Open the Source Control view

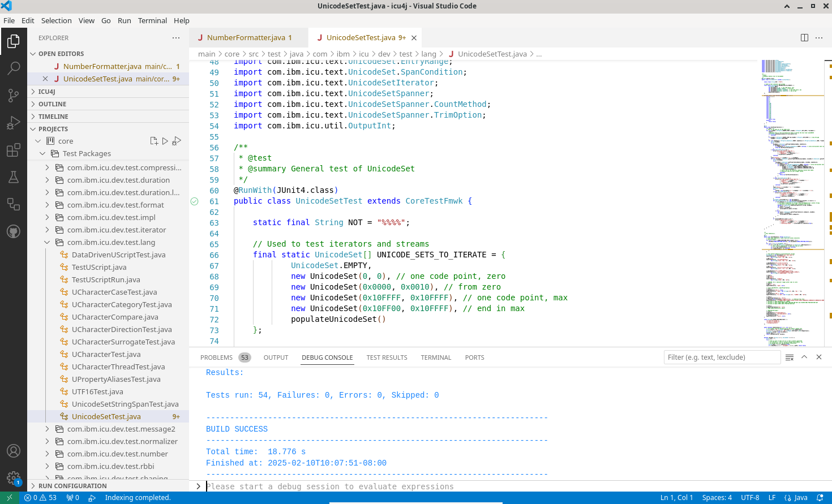pos(14,96)
